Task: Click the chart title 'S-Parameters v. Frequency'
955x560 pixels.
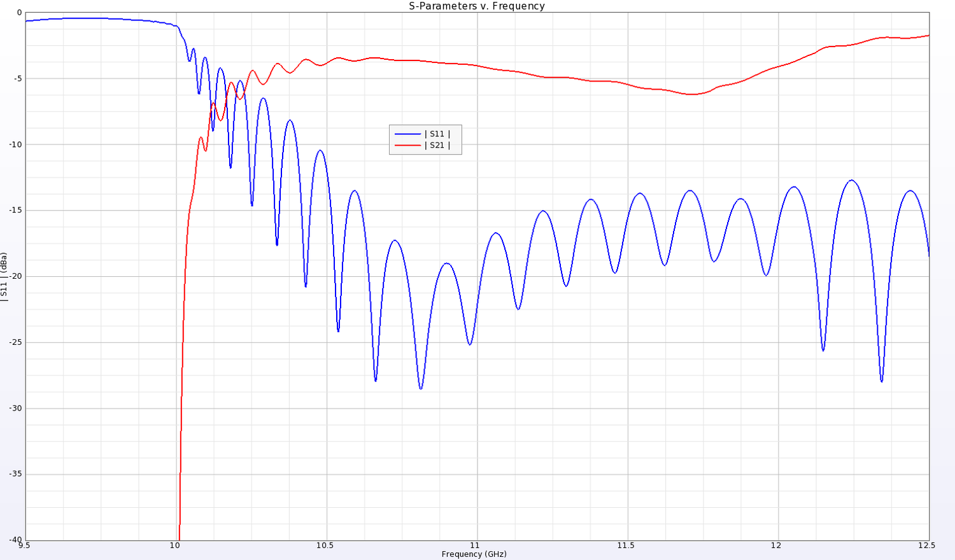Action: [x=476, y=6]
